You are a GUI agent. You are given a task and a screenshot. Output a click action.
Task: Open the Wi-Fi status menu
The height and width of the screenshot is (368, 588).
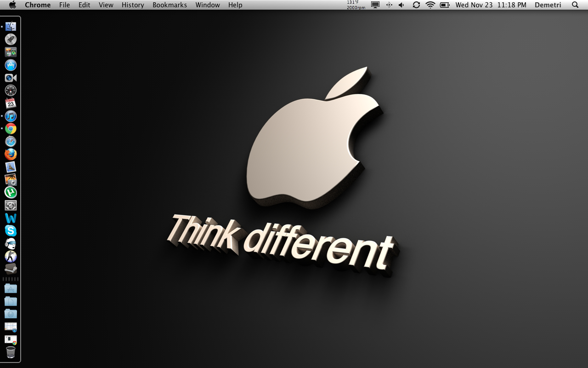pos(430,5)
